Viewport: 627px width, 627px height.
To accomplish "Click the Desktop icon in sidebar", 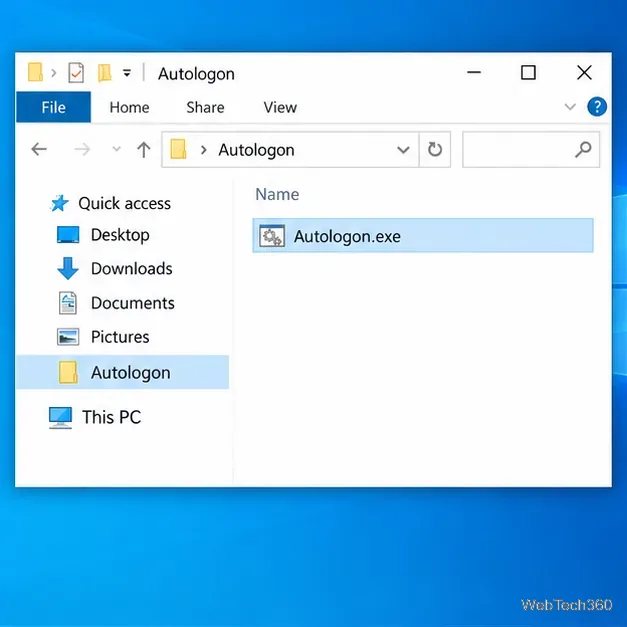I will [68, 235].
